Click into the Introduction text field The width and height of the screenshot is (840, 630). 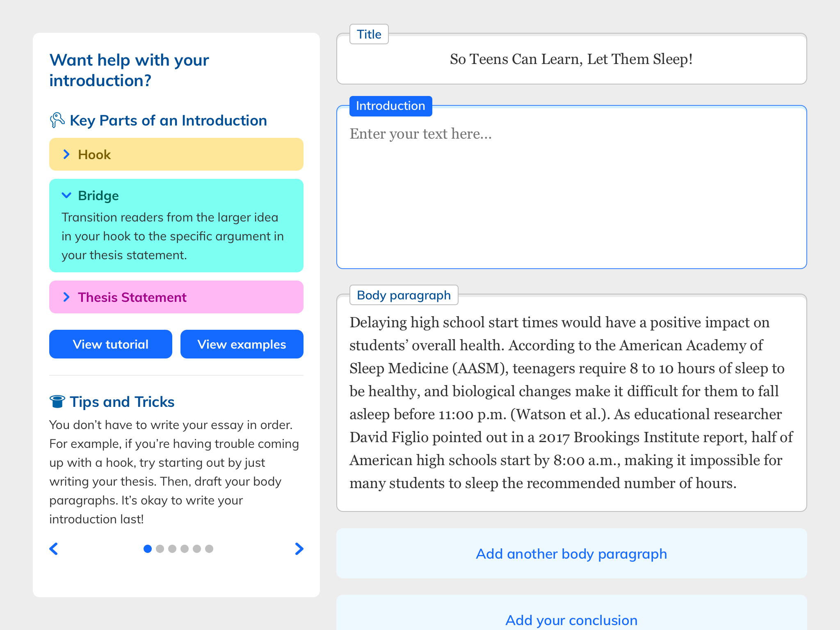[x=571, y=193]
